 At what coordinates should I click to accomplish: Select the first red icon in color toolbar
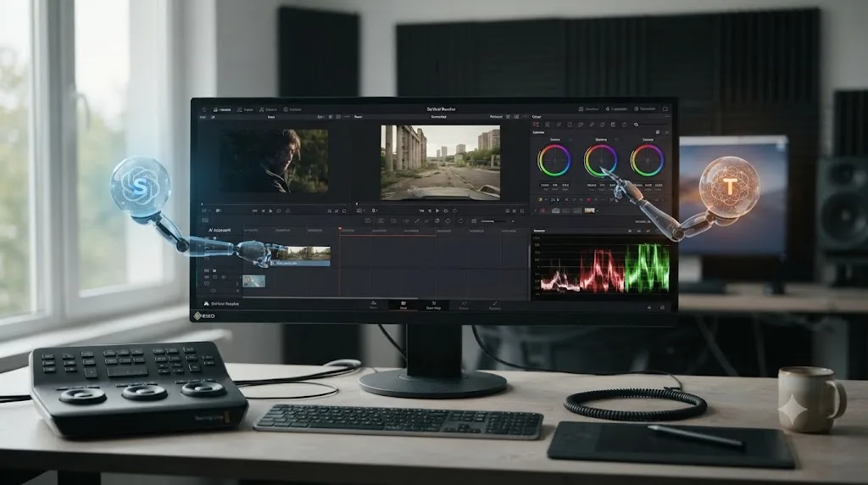(536, 125)
